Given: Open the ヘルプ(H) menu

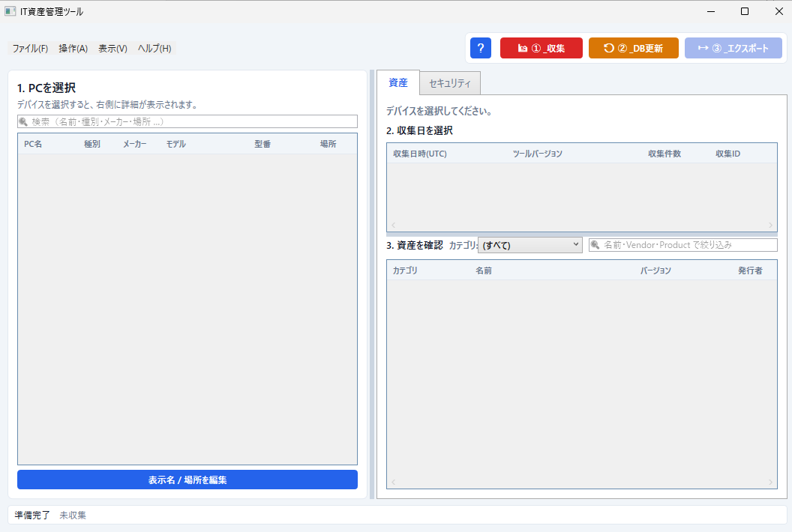Looking at the screenshot, I should click(x=154, y=49).
